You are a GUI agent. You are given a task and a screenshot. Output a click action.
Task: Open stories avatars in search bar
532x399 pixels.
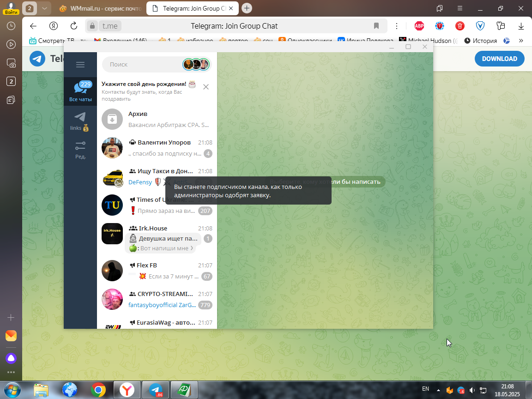196,64
